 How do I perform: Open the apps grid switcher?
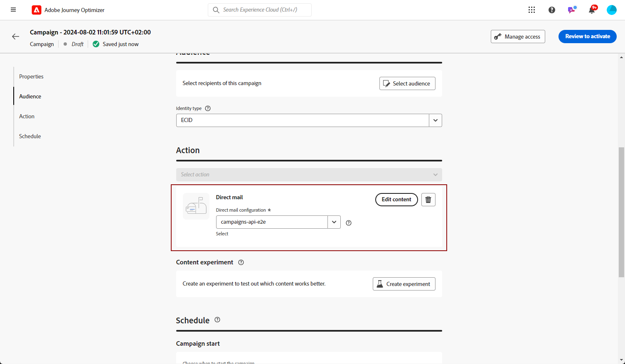(531, 10)
